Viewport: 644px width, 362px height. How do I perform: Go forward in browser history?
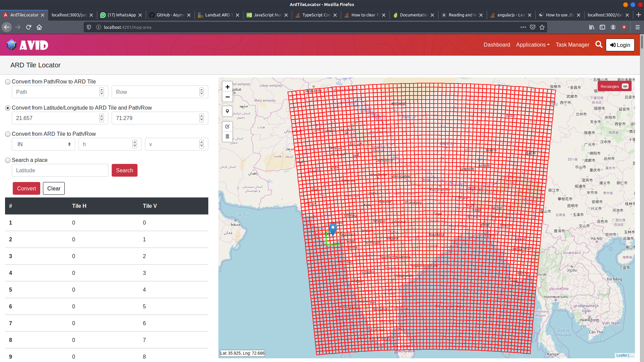[x=18, y=27]
